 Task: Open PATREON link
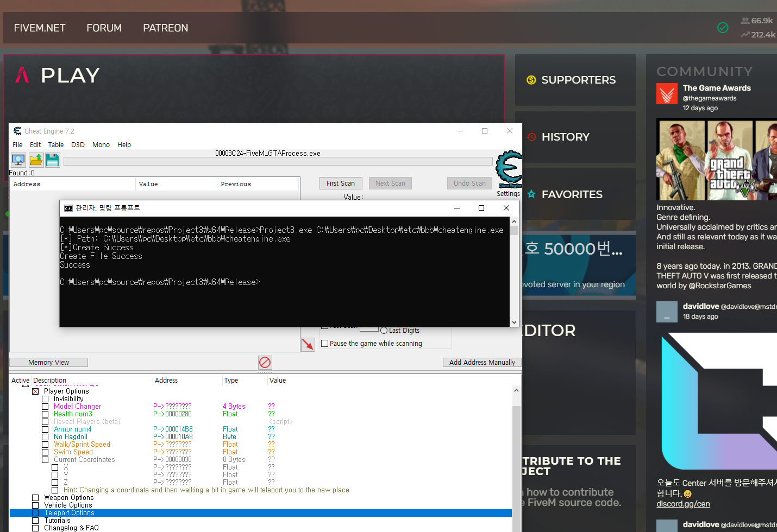[x=166, y=28]
